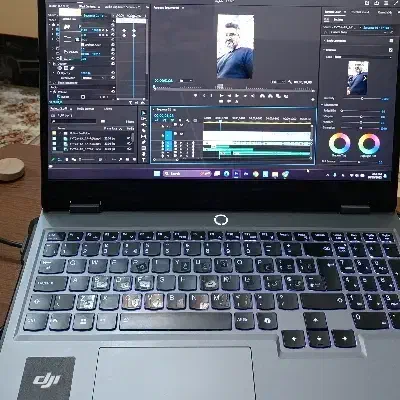Adjust the Highlight Tint color wheel

(x=369, y=144)
